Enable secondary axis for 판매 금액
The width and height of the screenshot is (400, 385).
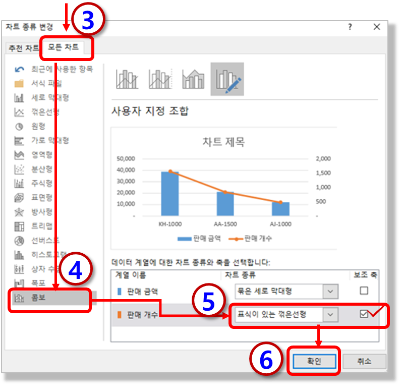pyautogui.click(x=364, y=291)
